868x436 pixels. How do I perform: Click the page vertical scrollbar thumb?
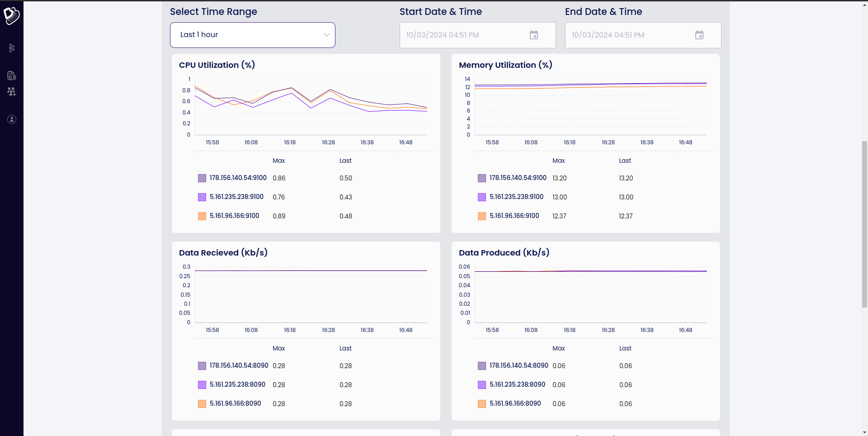click(864, 224)
